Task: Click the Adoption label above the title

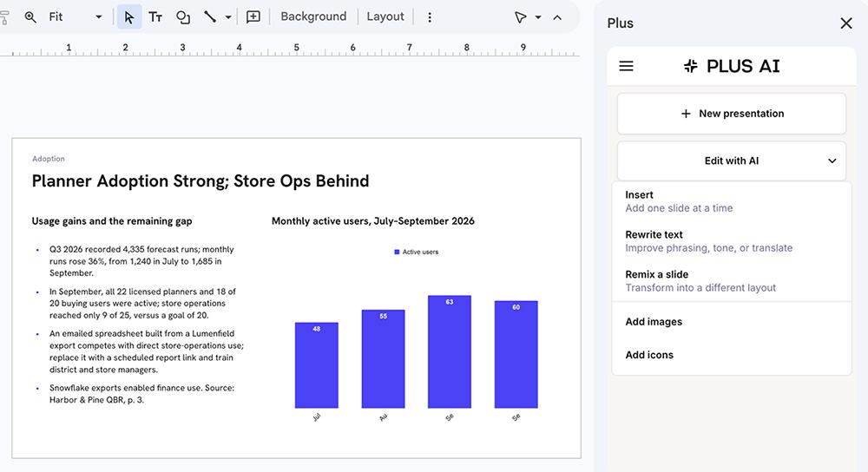Action: pyautogui.click(x=48, y=159)
